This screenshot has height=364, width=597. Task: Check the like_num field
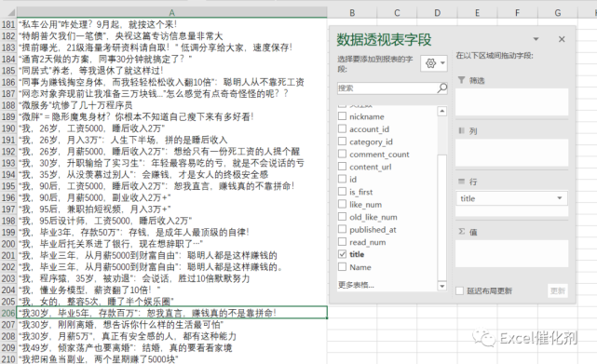[x=343, y=204]
